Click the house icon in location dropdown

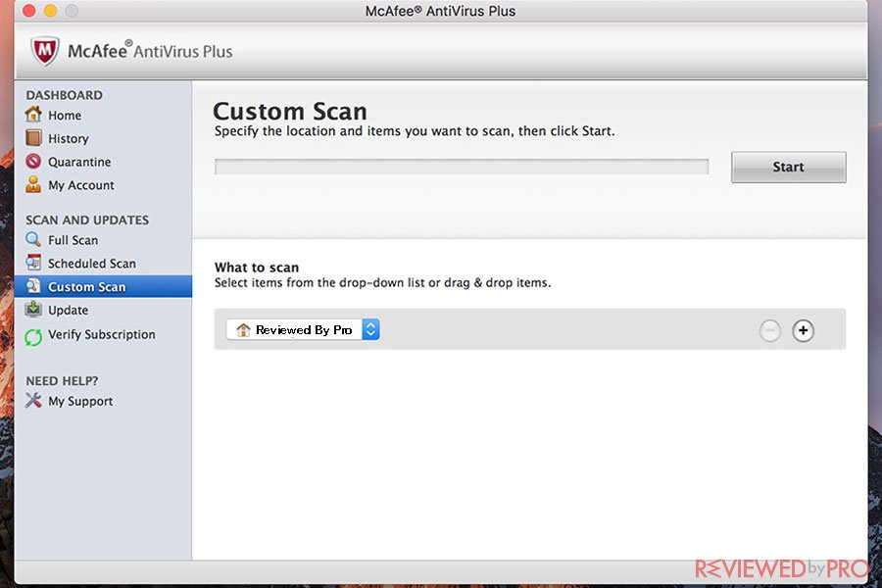tap(243, 329)
